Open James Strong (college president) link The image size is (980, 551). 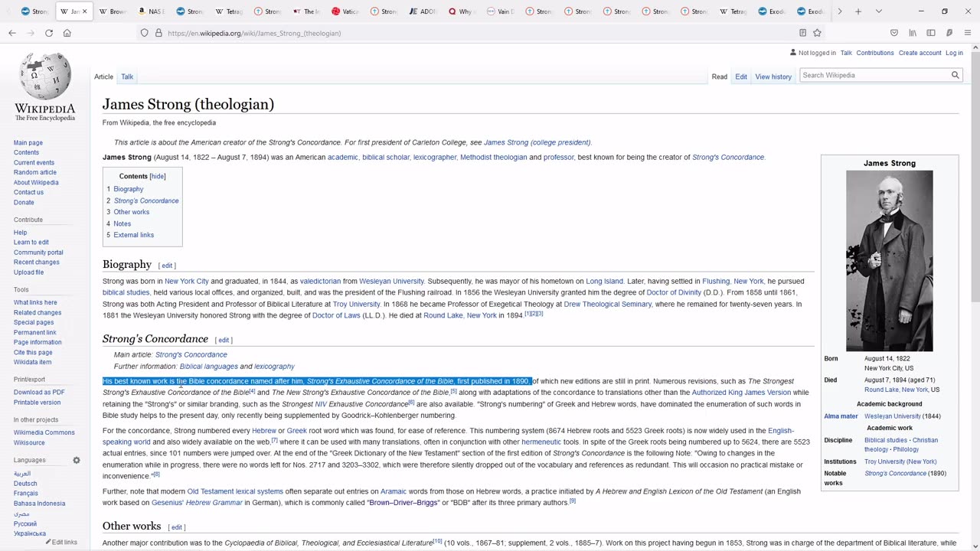[x=537, y=142]
